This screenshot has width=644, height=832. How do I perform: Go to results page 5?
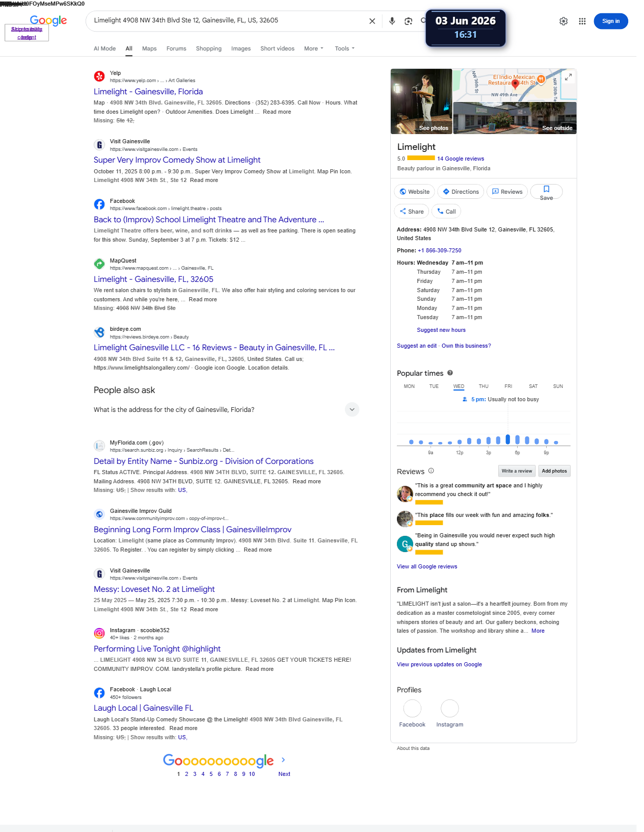(211, 774)
